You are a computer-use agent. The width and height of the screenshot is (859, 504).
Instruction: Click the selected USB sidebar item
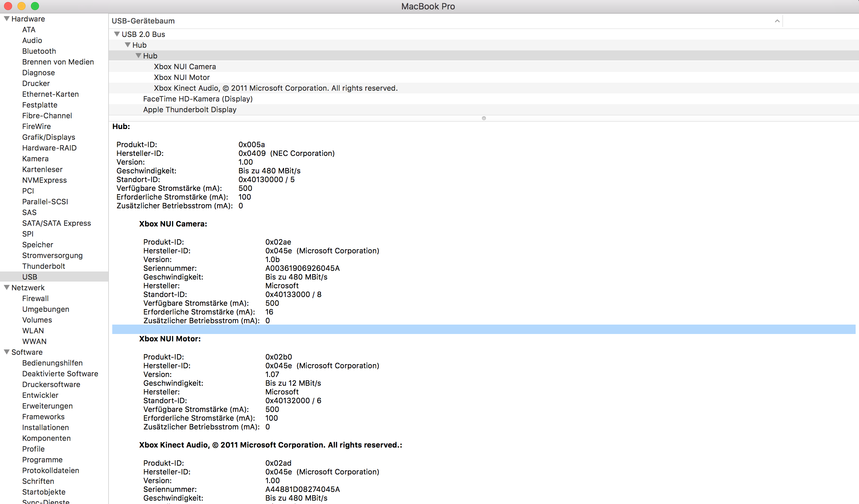(54, 277)
